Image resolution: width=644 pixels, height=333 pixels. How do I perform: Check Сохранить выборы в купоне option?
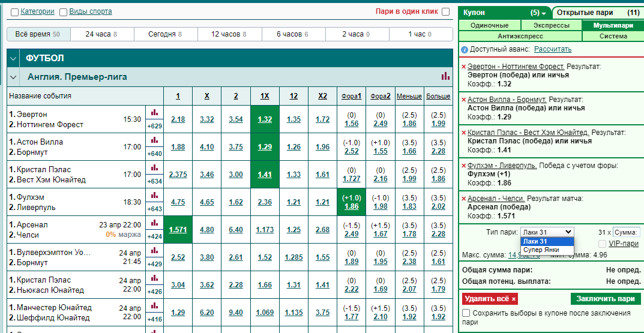(x=466, y=313)
